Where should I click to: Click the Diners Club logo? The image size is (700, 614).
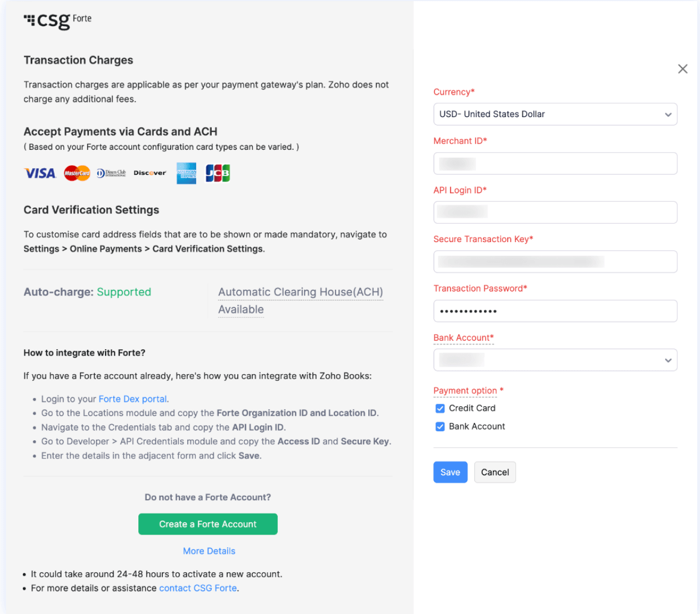(x=111, y=173)
